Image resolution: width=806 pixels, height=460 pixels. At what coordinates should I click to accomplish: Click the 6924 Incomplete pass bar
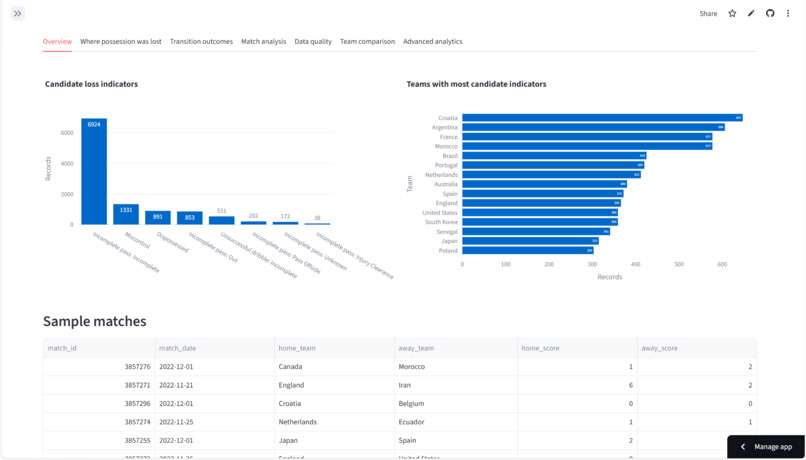coord(94,172)
